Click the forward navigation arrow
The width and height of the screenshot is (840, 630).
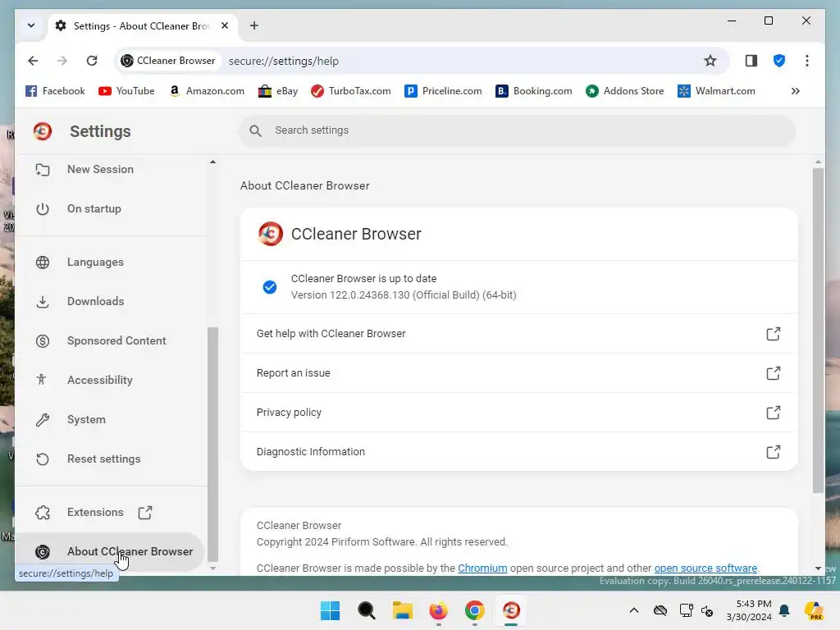click(x=62, y=61)
